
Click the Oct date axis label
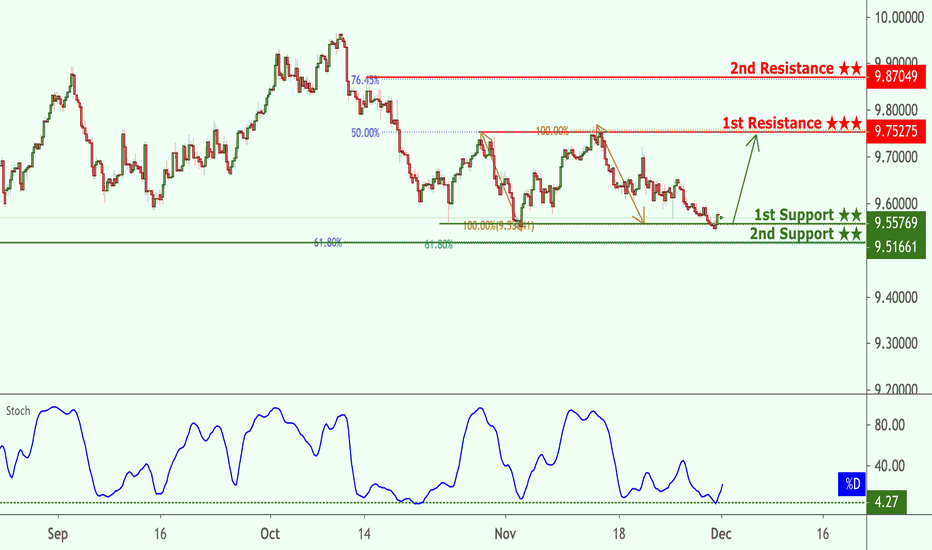tap(270, 533)
